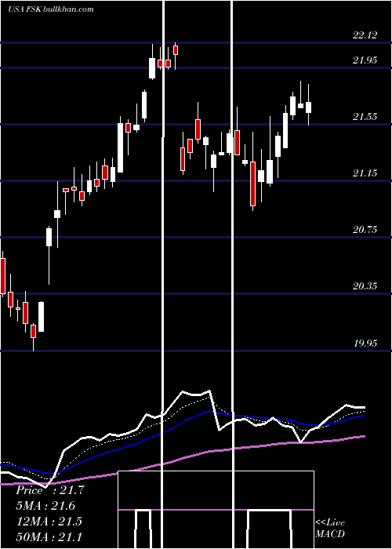Click the <<Live MACD label
392x549 pixels.
[330, 528]
